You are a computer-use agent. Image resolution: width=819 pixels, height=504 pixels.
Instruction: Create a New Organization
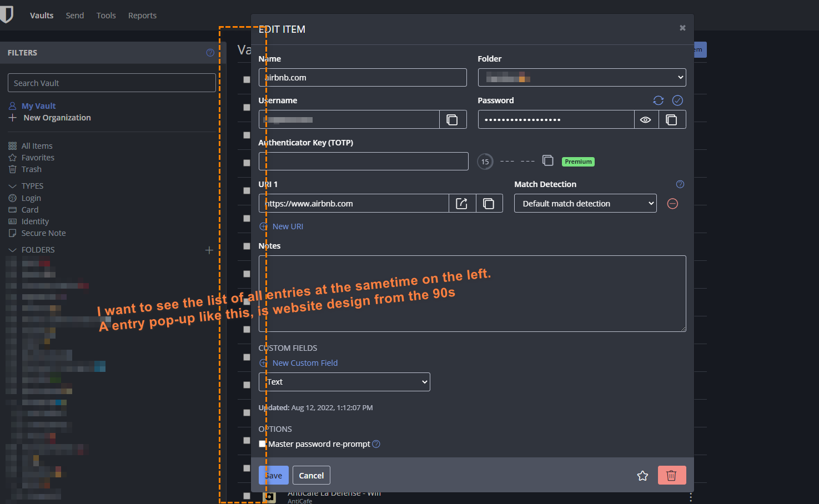point(57,118)
